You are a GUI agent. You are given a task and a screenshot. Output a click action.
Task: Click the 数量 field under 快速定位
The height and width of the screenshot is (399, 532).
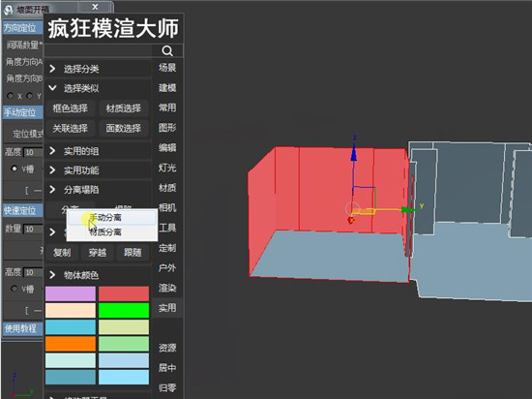[x=33, y=229]
